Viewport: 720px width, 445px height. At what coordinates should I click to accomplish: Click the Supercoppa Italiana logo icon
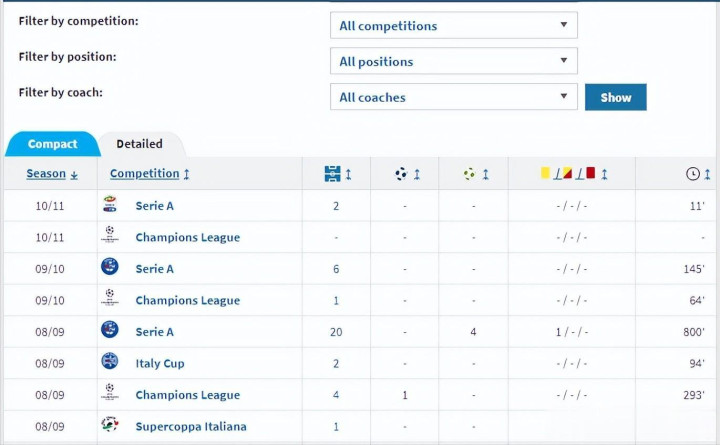point(109,425)
